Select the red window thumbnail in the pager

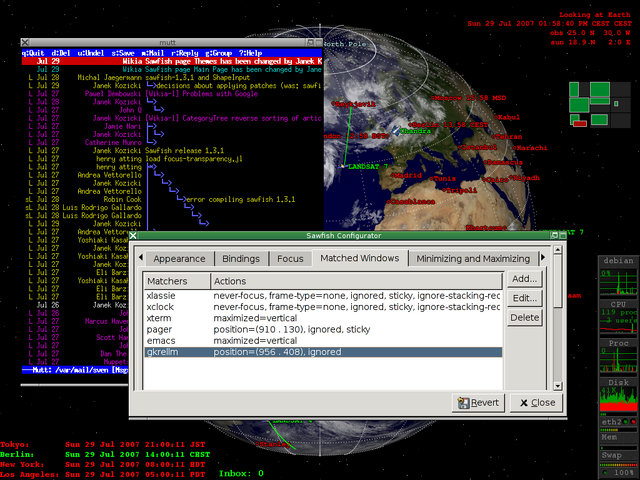coord(580,123)
